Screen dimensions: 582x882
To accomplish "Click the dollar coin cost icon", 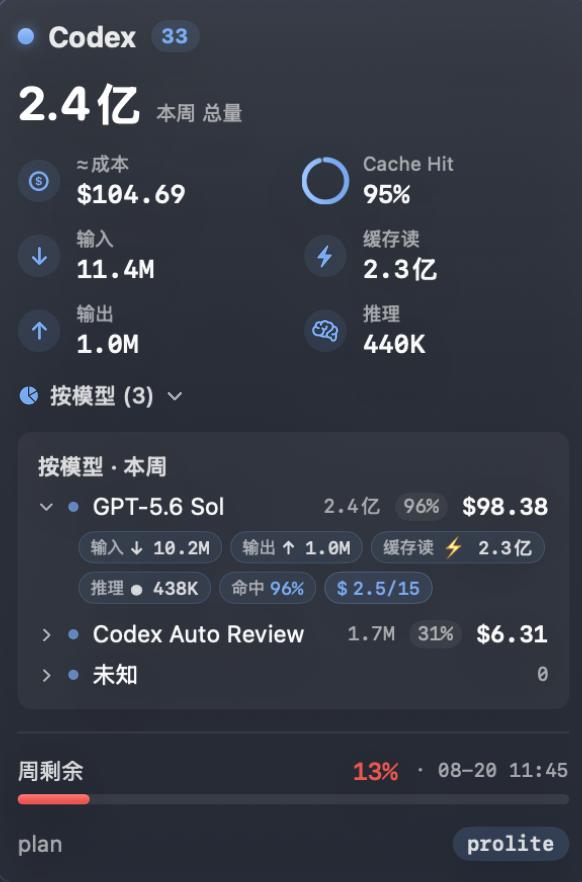I will (x=39, y=181).
